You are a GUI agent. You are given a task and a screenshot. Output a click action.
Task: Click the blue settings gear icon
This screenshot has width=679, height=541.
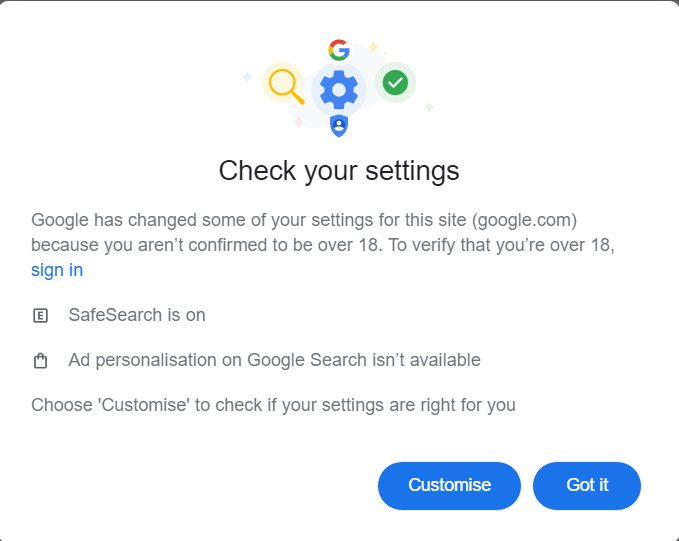(x=339, y=90)
